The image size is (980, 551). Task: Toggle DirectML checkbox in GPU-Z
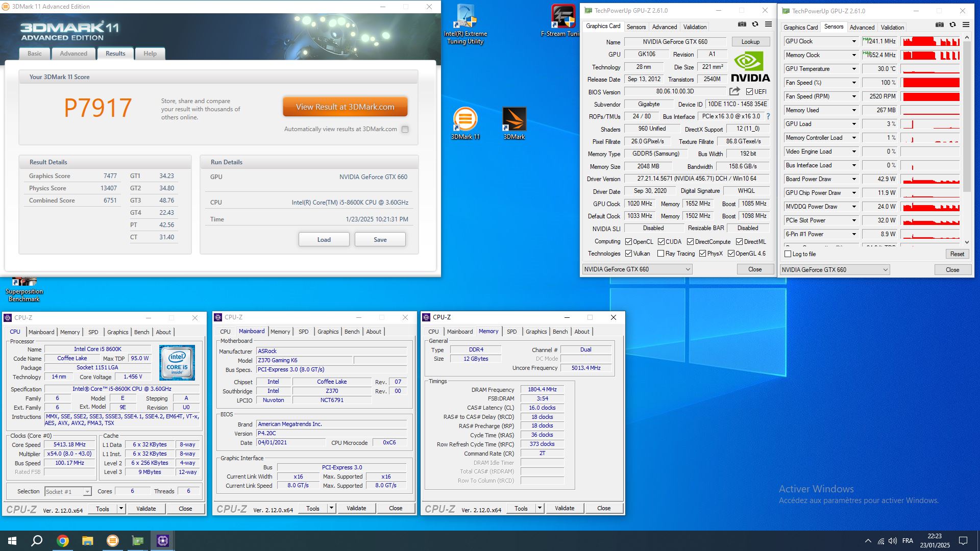pos(739,242)
